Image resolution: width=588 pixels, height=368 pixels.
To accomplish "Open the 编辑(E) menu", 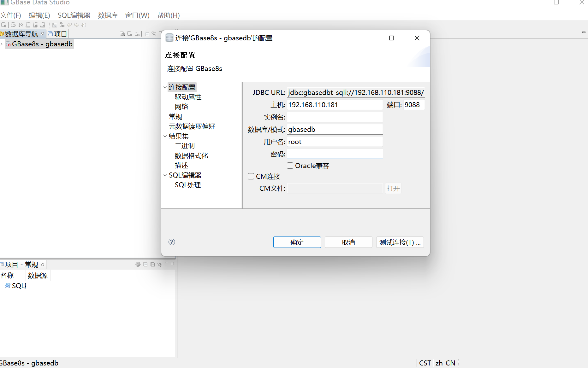I will [39, 15].
